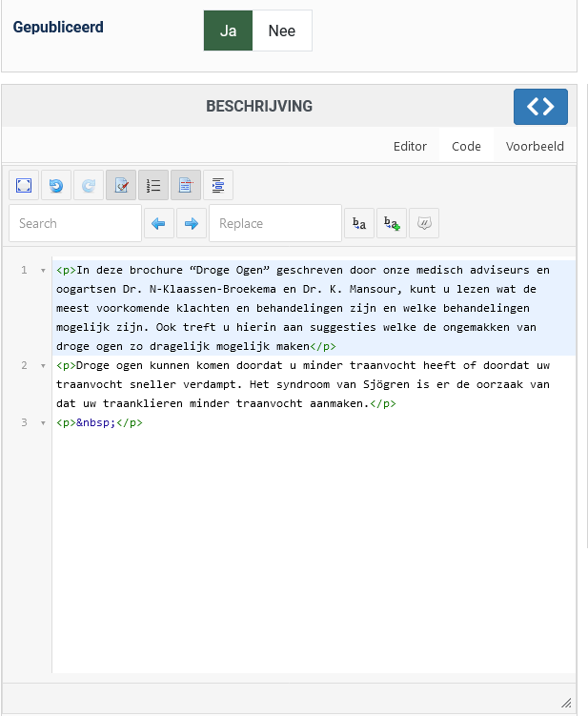The width and height of the screenshot is (588, 716).
Task: Click the word "Mansour" in code
Action: [373, 290]
